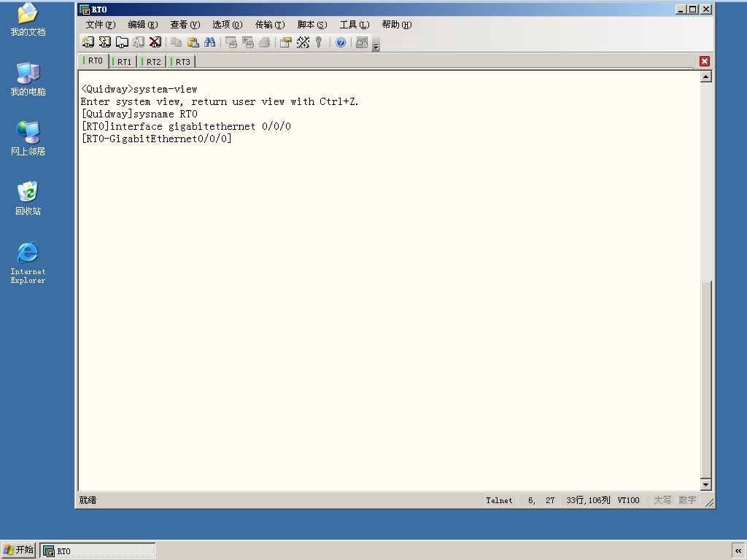747x560 pixels.
Task: Click the 大写 caps indicator
Action: [x=662, y=500]
